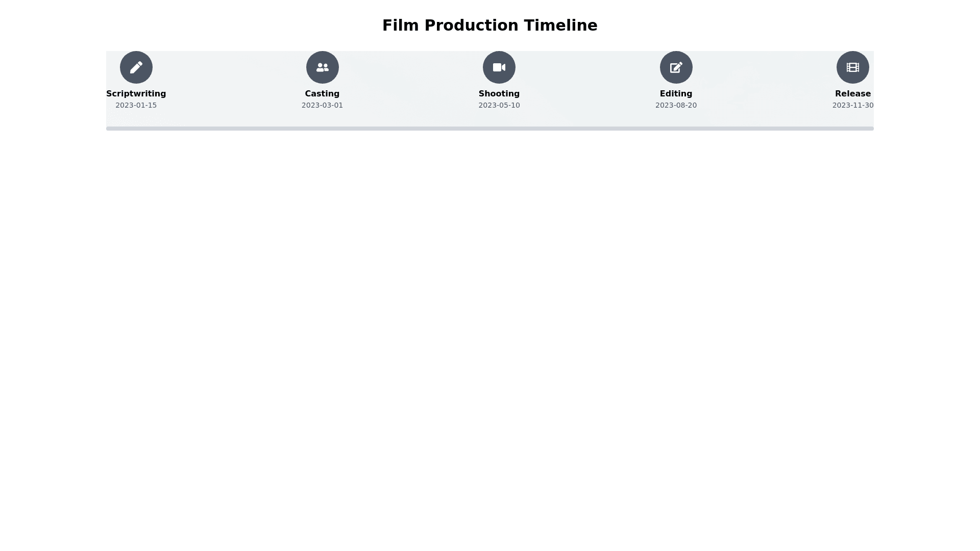Click the Shooting video camera icon
Viewport: 980px width, 551px height.
coord(499,67)
